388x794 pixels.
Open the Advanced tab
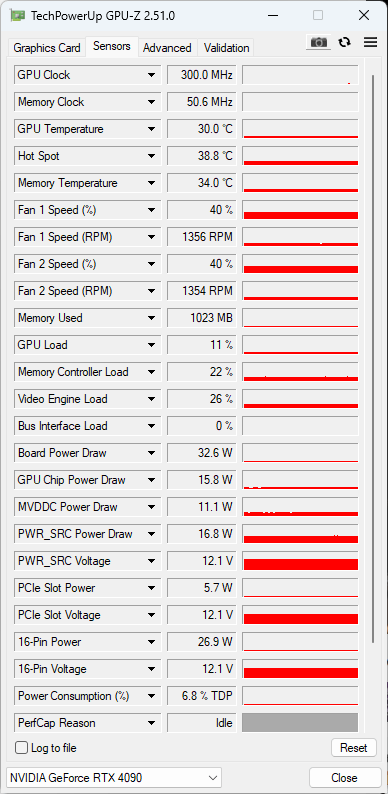167,48
